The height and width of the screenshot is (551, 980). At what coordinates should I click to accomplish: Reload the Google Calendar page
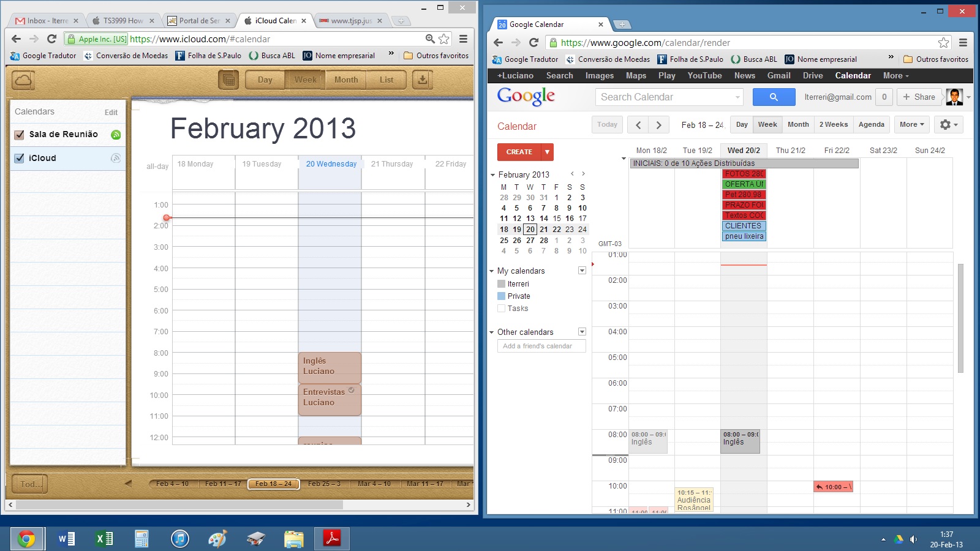534,43
